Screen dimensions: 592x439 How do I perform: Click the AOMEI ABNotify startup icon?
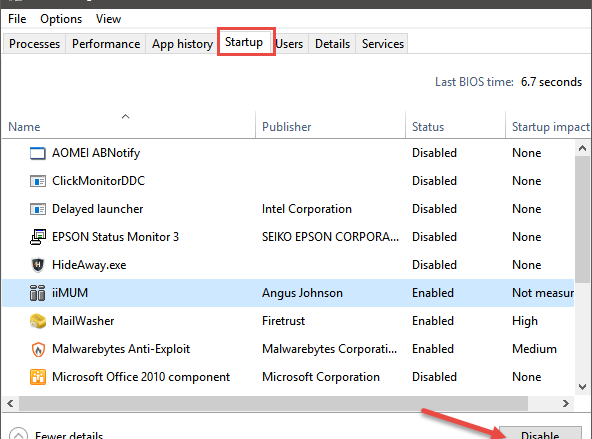click(37, 153)
